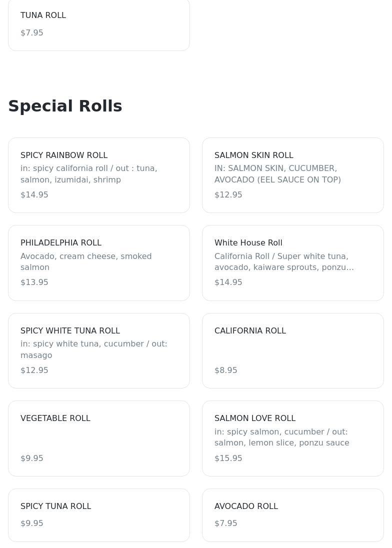This screenshot has height=548, width=392.
Task: Click the White House Roll truncated description
Action: [284, 261]
